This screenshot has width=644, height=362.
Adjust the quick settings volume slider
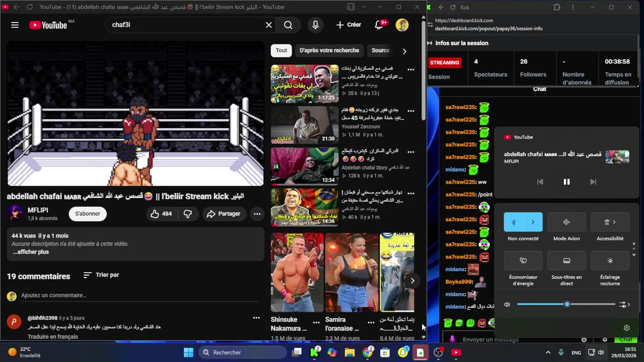click(x=566, y=304)
